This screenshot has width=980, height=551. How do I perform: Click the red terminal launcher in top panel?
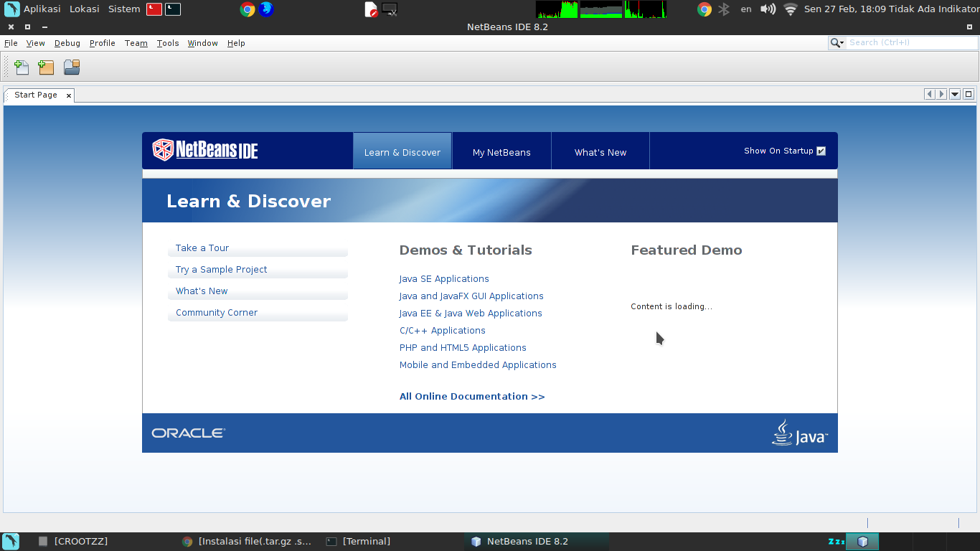point(154,9)
